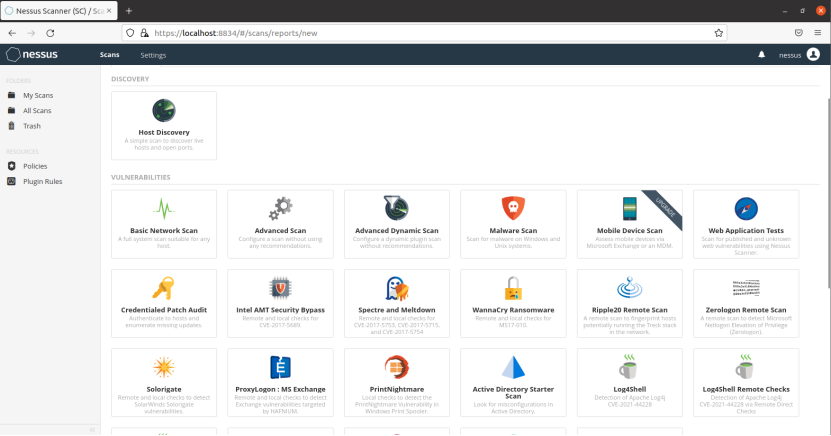The height and width of the screenshot is (436, 831).
Task: Open the My Scans folder
Action: 38,95
